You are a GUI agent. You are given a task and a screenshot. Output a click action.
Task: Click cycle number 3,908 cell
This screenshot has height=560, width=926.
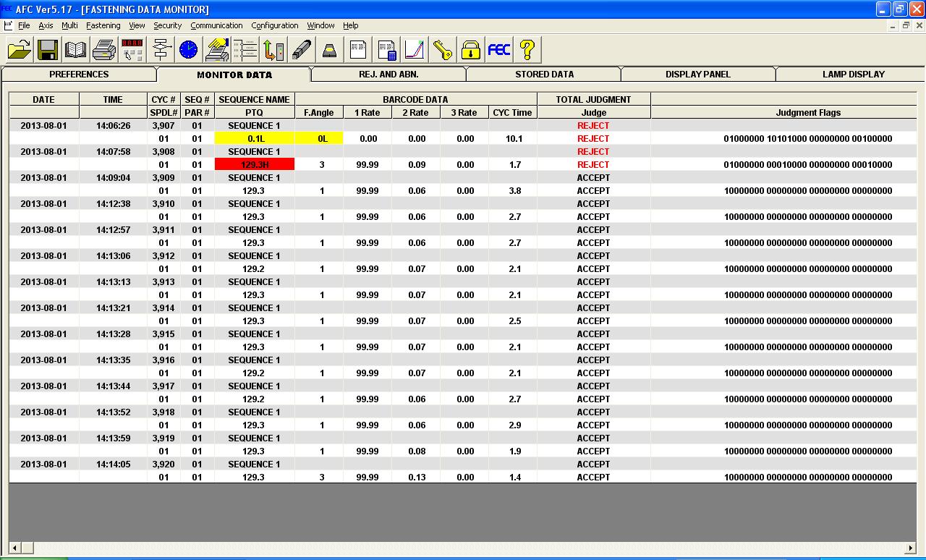click(x=163, y=151)
